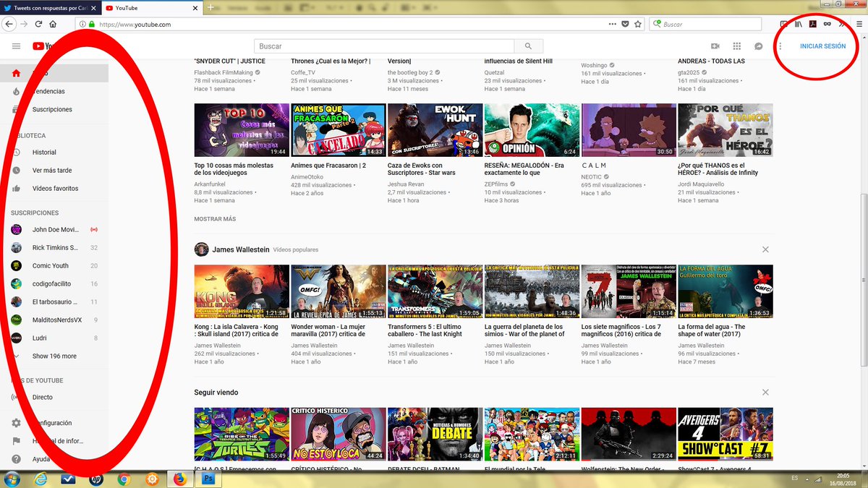Screen dimensions: 868x488
Task: Open the YouTube messages bubble icon
Action: (x=759, y=46)
